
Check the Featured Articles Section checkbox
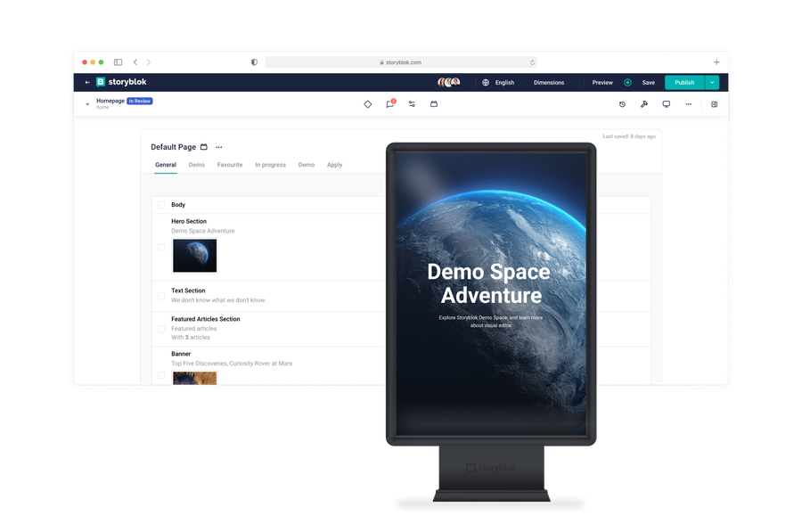coord(161,329)
